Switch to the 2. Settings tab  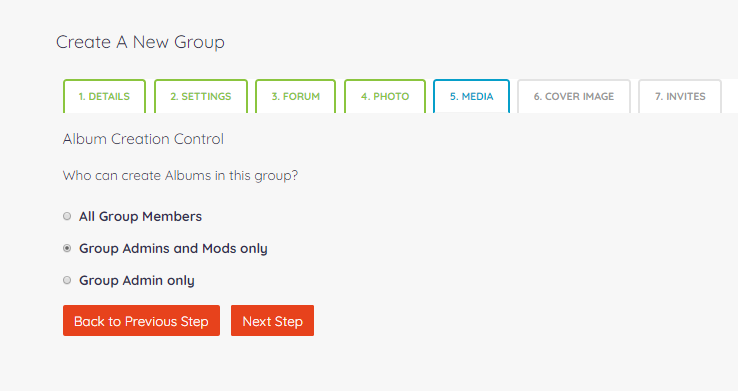(201, 96)
